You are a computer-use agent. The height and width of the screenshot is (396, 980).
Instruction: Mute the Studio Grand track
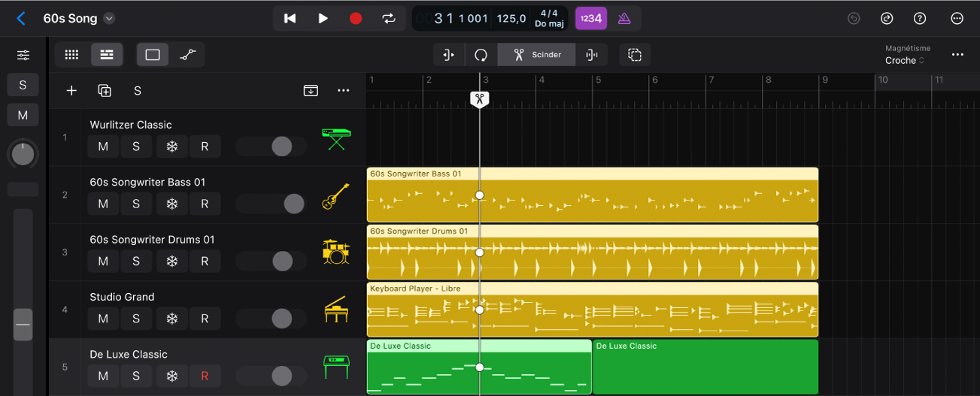coord(103,319)
